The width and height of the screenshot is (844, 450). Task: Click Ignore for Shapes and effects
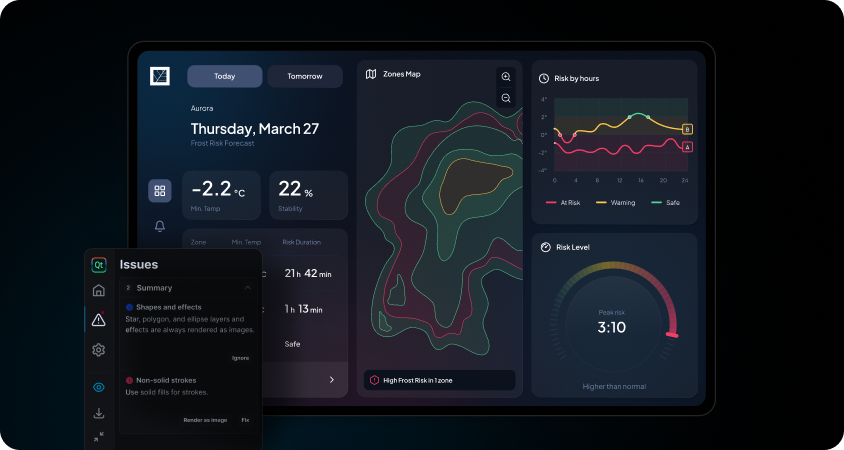[241, 358]
